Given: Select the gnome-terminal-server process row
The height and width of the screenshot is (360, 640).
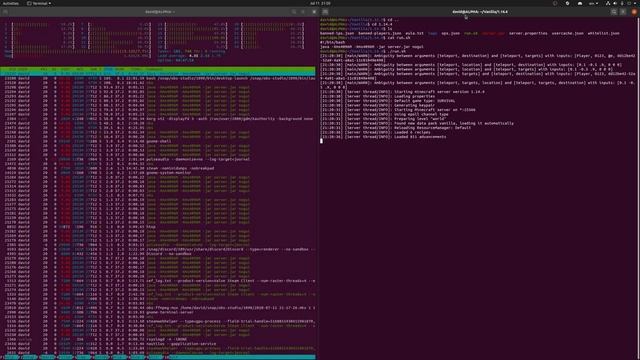Looking at the screenshot, I should point(158,312).
